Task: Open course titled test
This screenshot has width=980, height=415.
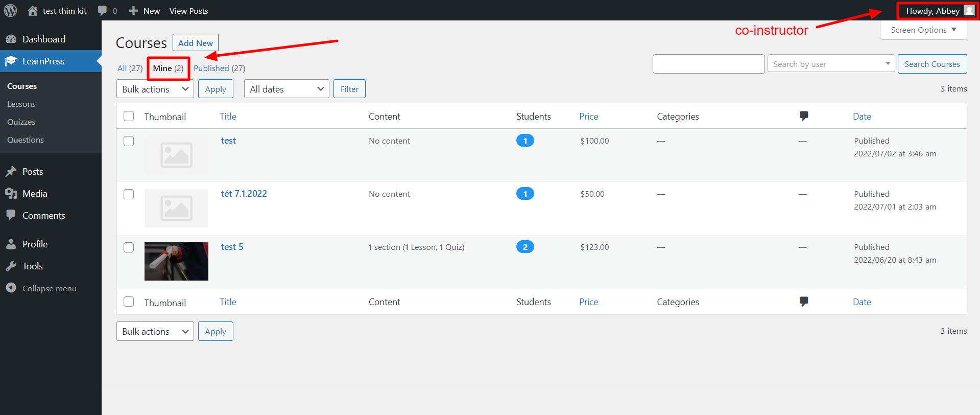Action: 228,141
